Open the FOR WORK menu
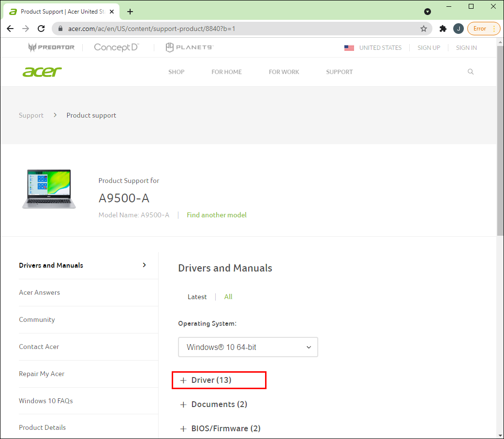The height and width of the screenshot is (439, 504). point(283,72)
